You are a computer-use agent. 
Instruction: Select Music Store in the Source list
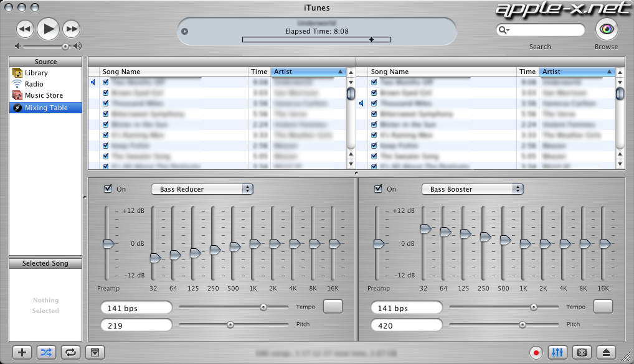click(x=45, y=95)
